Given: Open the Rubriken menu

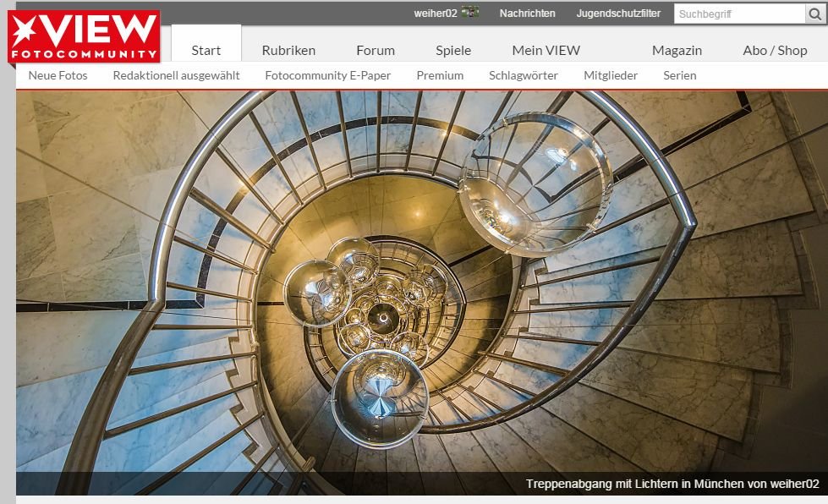Looking at the screenshot, I should (x=288, y=50).
